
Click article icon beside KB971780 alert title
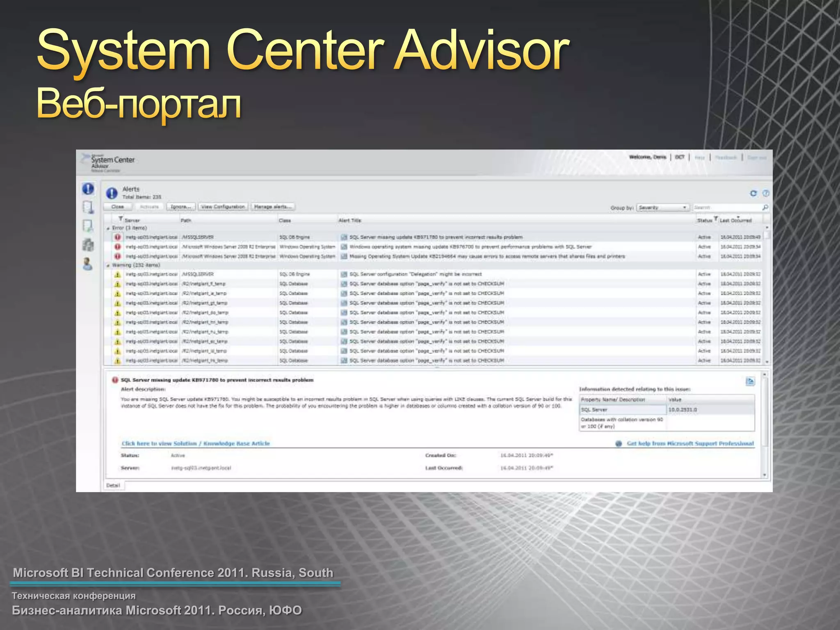tap(344, 237)
